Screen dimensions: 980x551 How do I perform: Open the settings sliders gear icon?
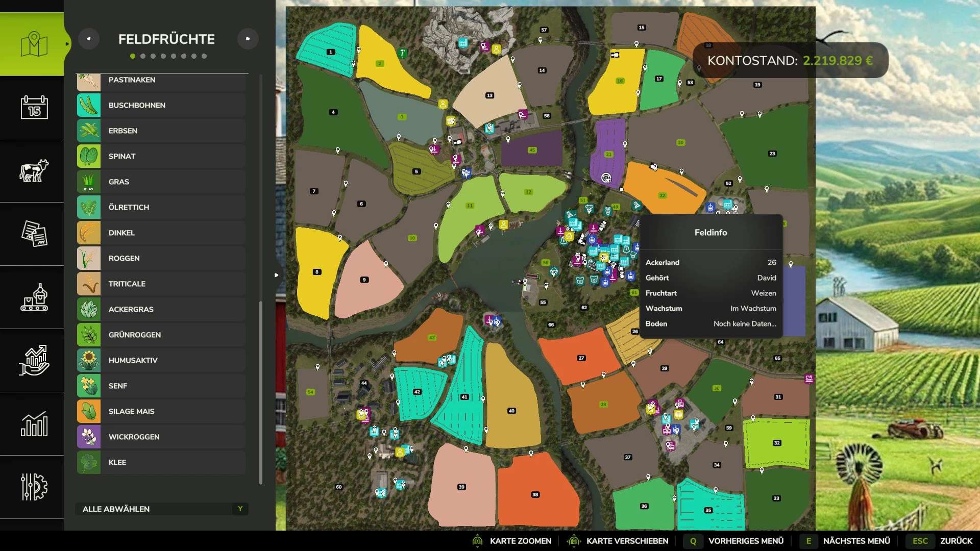click(x=34, y=487)
